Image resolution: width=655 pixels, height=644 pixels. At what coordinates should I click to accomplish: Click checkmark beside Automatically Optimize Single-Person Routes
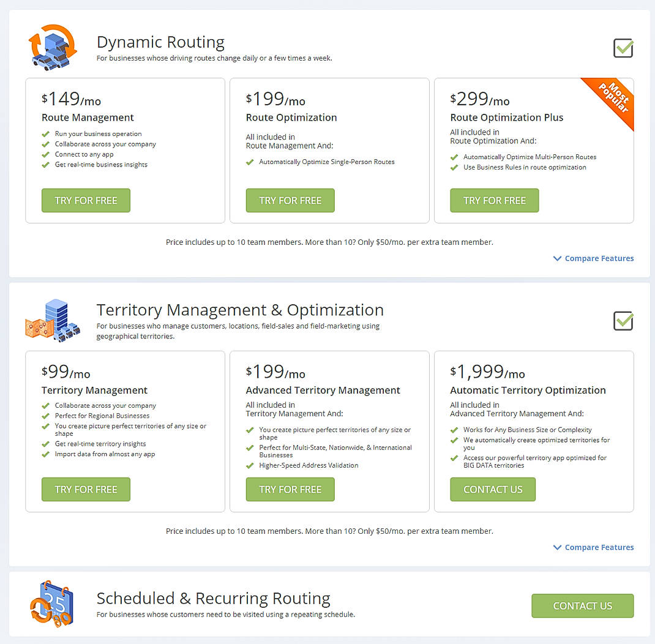250,162
